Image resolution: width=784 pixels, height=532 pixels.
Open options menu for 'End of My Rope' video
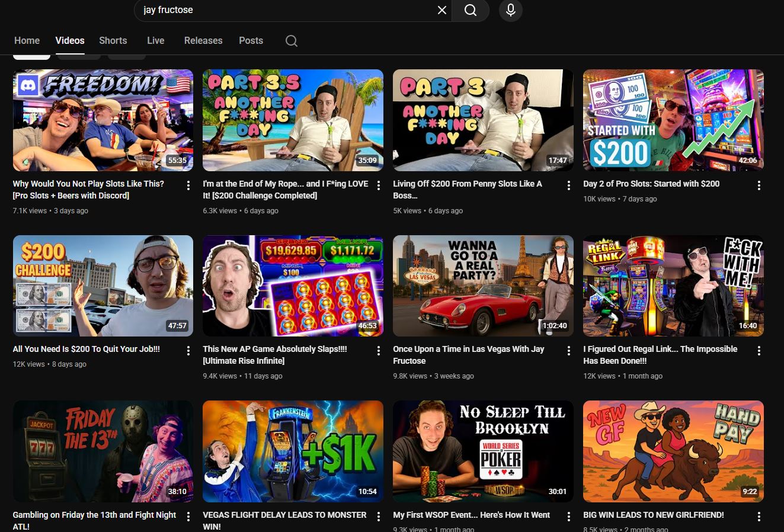pos(379,185)
